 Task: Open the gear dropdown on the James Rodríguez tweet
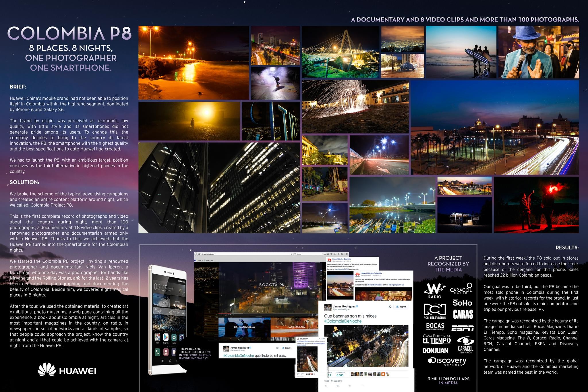(x=390, y=307)
